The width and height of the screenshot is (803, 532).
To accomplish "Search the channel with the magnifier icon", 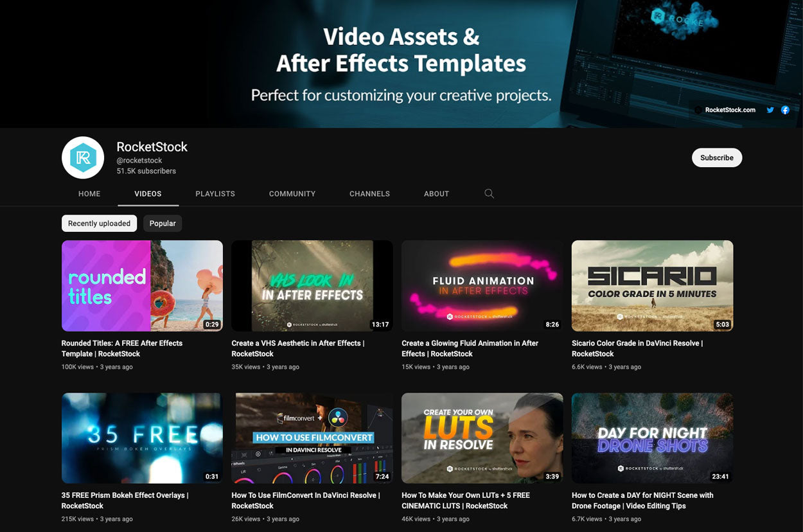I will 489,193.
